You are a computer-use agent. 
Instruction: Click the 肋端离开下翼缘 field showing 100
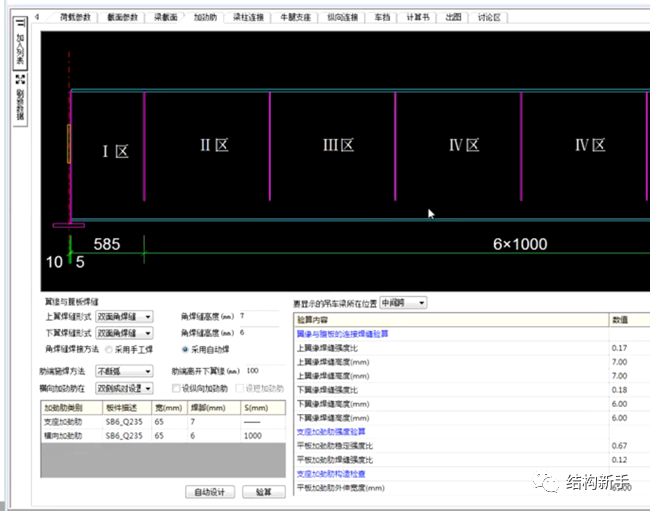point(265,371)
